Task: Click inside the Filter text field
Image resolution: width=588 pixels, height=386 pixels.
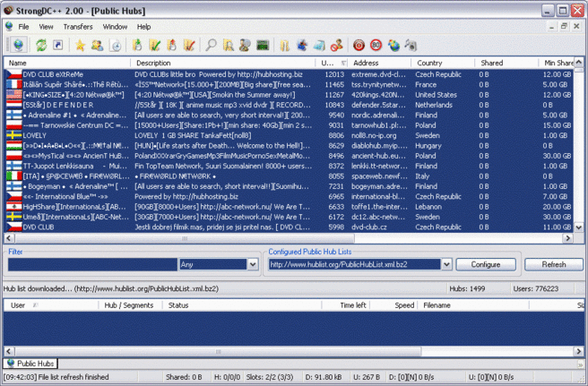Action: pyautogui.click(x=90, y=265)
